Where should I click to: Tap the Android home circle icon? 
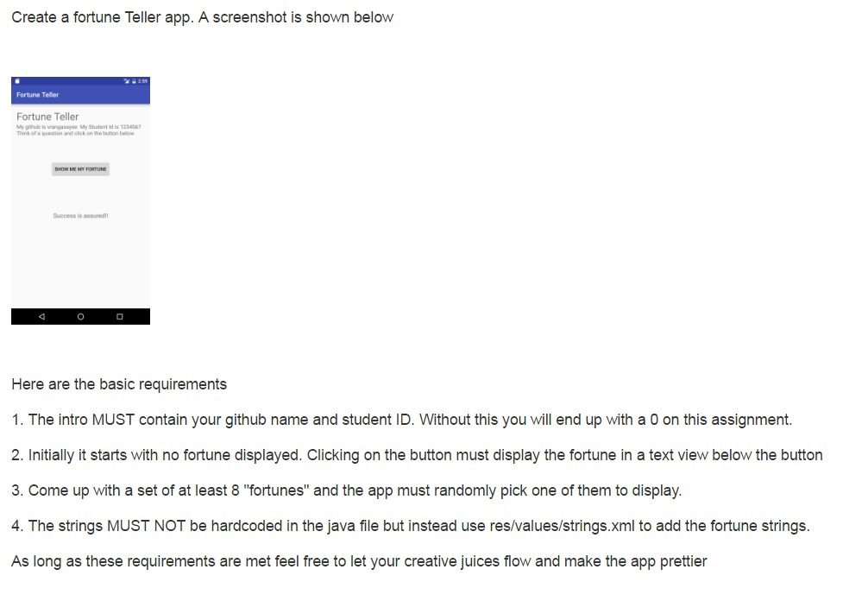click(x=81, y=317)
